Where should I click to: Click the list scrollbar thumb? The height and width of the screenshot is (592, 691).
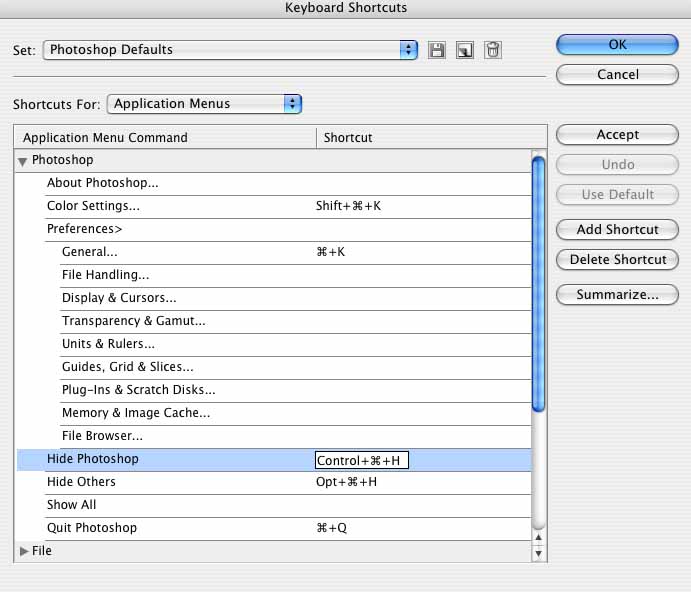[538, 284]
